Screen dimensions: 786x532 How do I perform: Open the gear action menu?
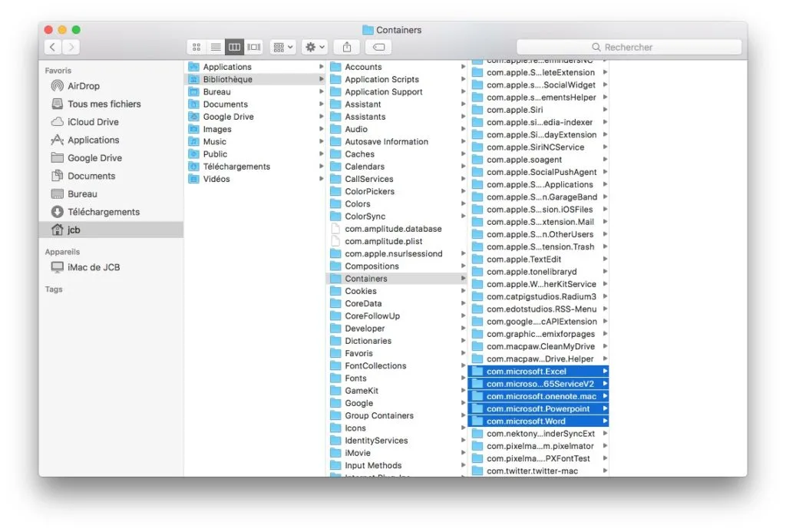click(x=314, y=47)
